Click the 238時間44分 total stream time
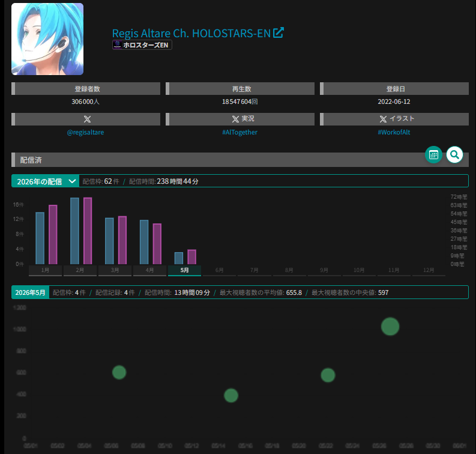476x454 pixels. [x=178, y=181]
